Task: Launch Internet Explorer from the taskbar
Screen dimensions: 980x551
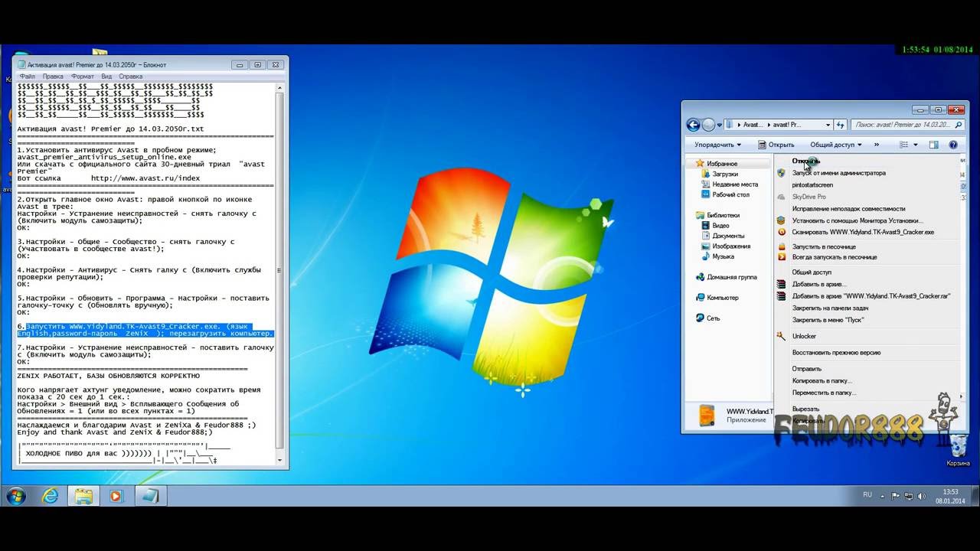Action: click(51, 496)
